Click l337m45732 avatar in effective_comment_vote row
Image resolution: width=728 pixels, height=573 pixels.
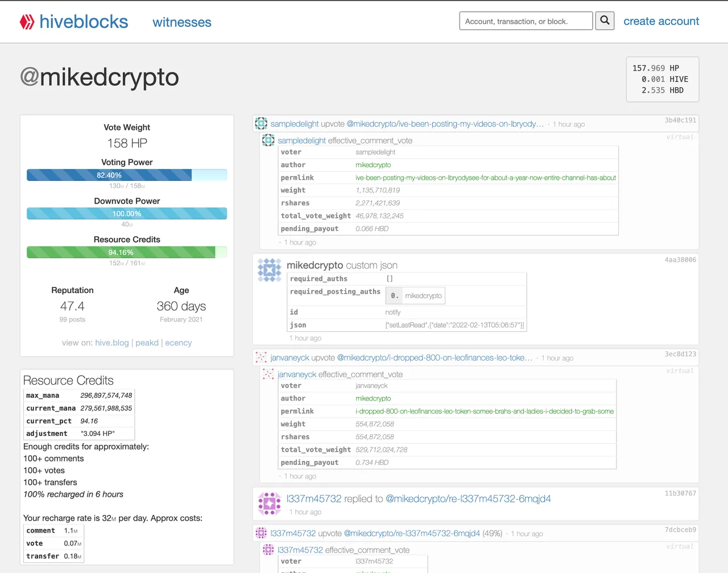pyautogui.click(x=268, y=550)
